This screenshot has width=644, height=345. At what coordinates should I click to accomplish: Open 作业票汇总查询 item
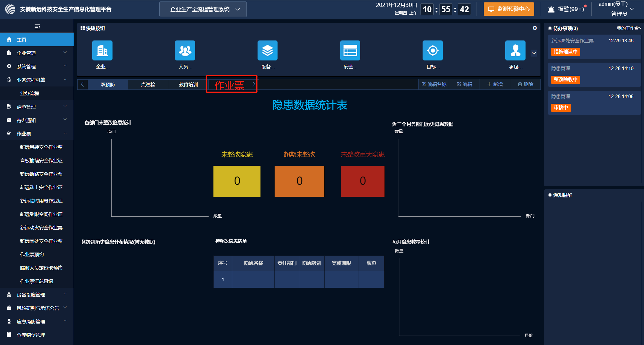37,281
